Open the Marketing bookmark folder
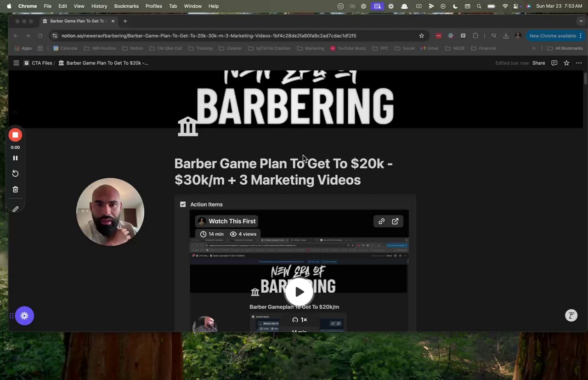The image size is (588, 380). [311, 48]
